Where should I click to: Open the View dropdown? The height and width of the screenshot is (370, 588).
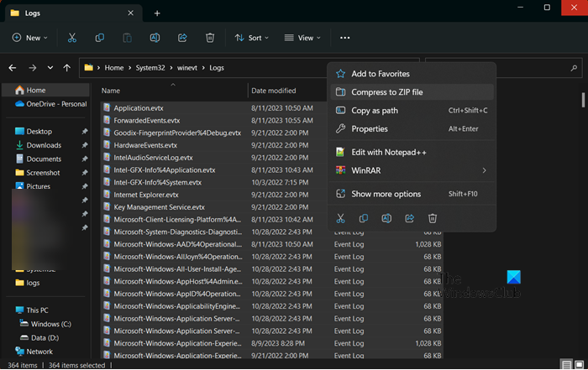[x=302, y=38]
